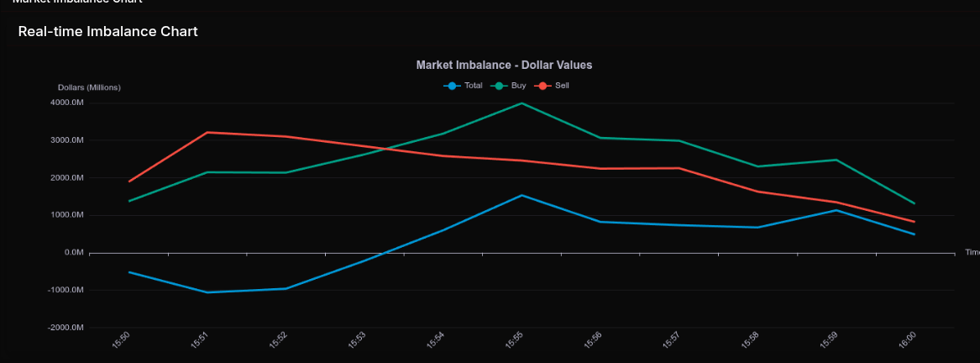The image size is (980, 363).
Task: Click the Buy line point at 15:59
Action: [836, 160]
